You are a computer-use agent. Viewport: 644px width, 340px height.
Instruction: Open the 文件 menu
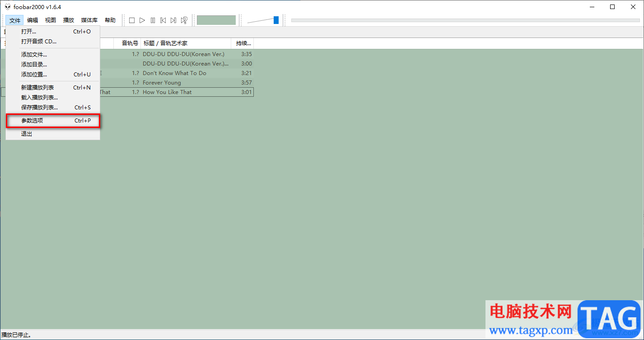coord(15,20)
